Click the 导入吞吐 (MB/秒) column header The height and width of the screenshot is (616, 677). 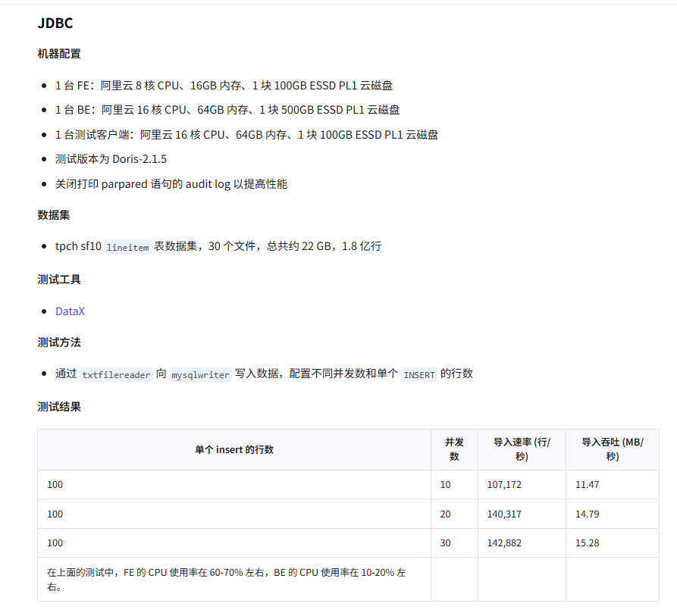coord(613,449)
